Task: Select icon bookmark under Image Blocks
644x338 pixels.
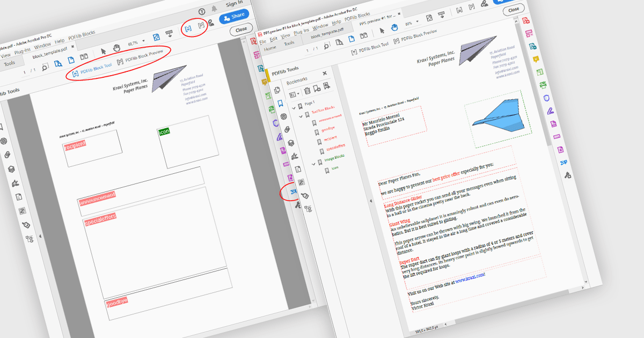Action: point(335,168)
